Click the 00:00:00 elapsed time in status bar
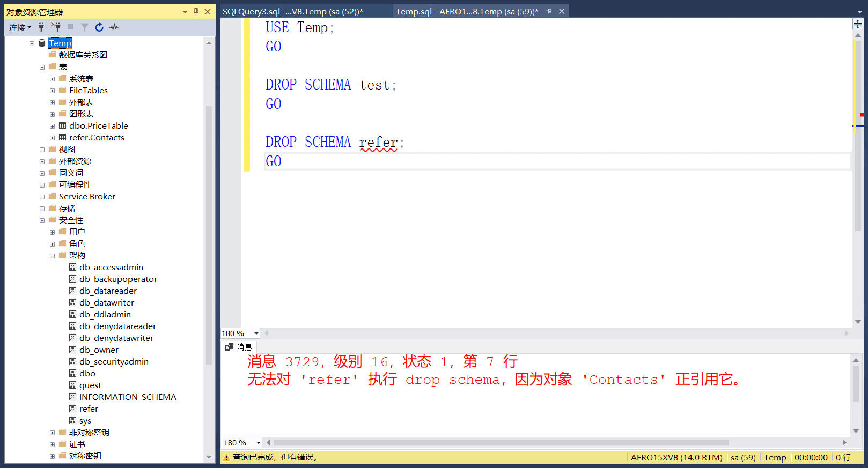This screenshot has width=868, height=468. click(811, 457)
